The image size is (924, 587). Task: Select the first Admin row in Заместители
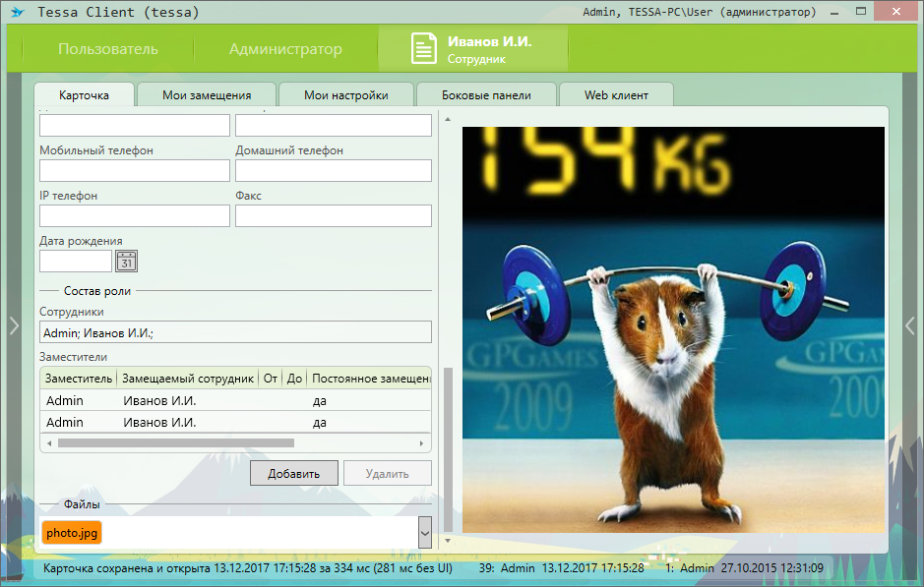(x=236, y=400)
